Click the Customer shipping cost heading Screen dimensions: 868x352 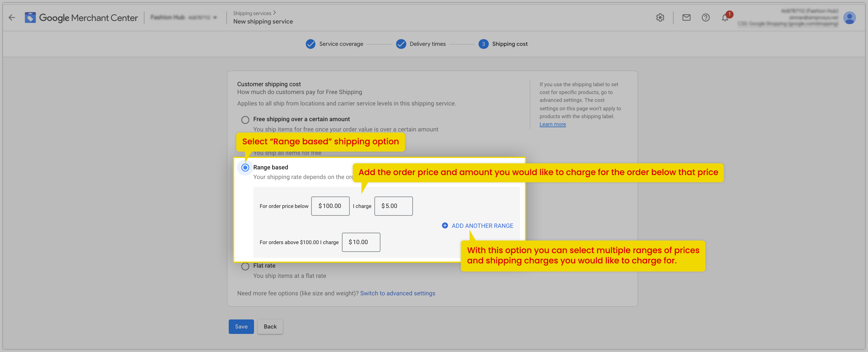click(x=268, y=84)
